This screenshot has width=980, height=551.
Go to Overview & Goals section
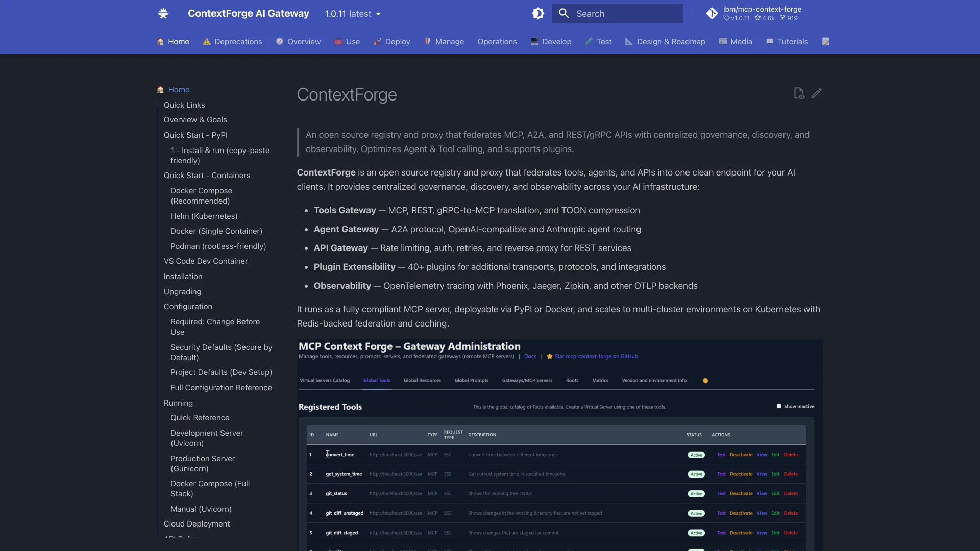pos(195,120)
